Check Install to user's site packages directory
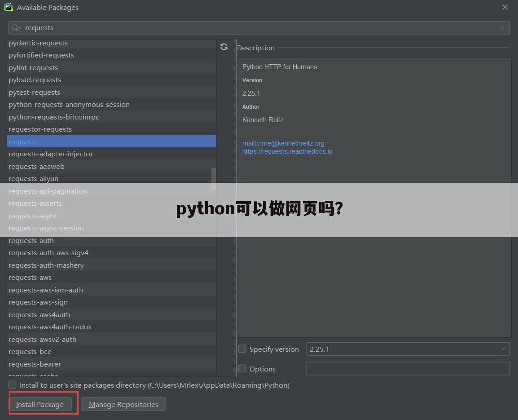Image resolution: width=518 pixels, height=420 pixels. click(12, 385)
